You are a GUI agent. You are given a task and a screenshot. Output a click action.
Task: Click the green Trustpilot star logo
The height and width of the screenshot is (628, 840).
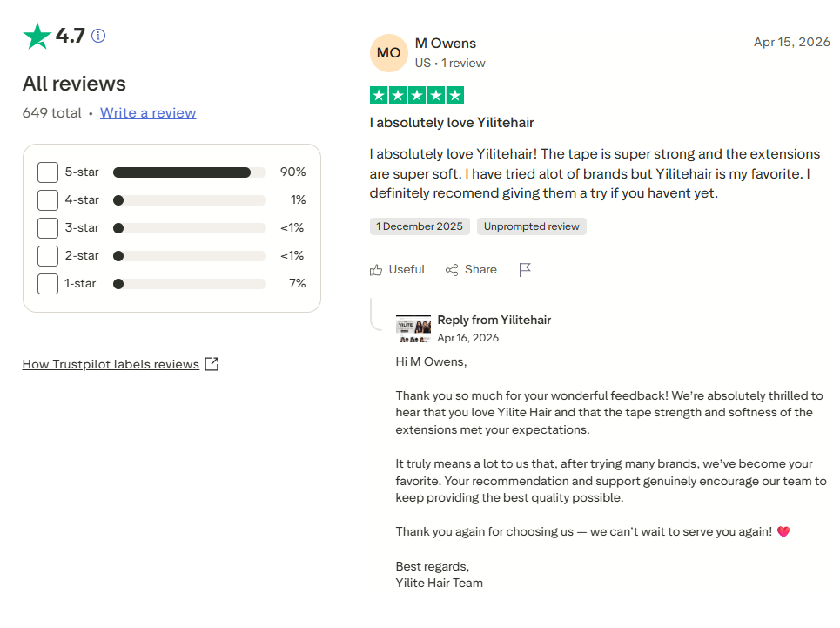tap(37, 36)
